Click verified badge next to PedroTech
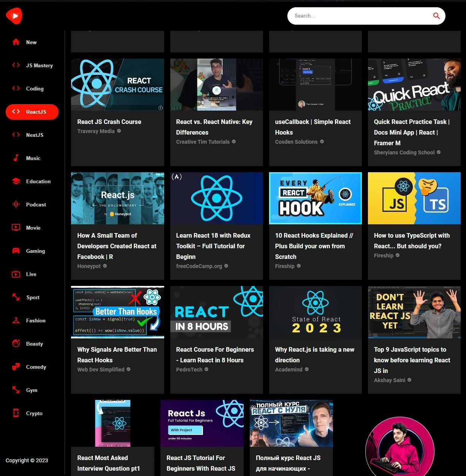Viewport: 466px width, 476px height. [206, 369]
